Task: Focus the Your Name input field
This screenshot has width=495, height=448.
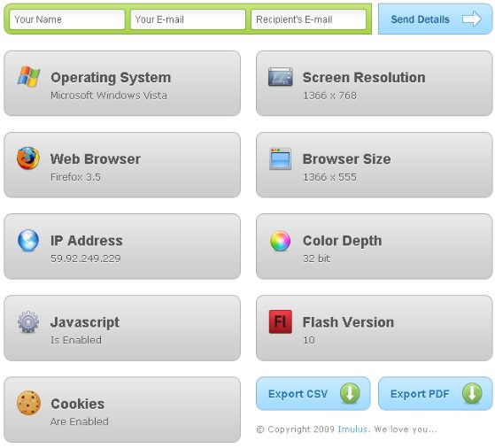Action: click(67, 19)
